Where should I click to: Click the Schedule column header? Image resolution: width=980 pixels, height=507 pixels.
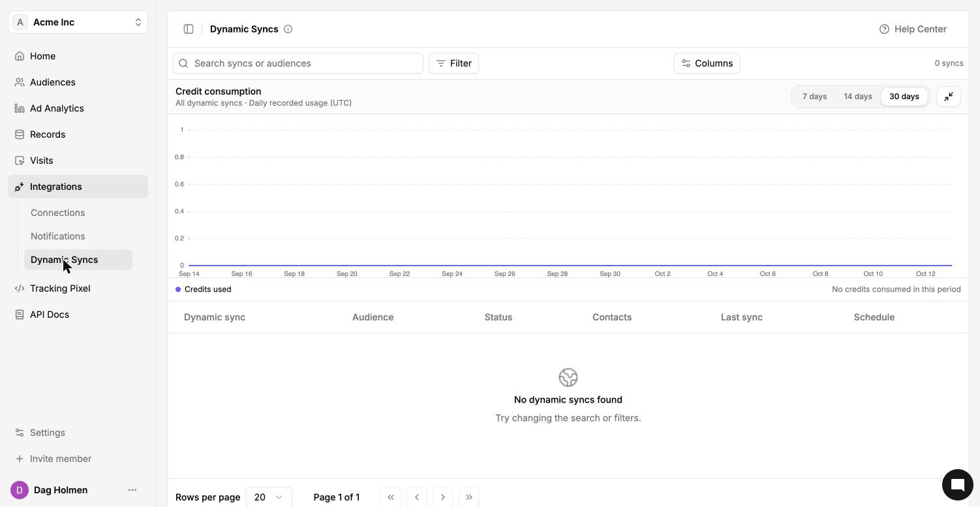click(x=874, y=317)
